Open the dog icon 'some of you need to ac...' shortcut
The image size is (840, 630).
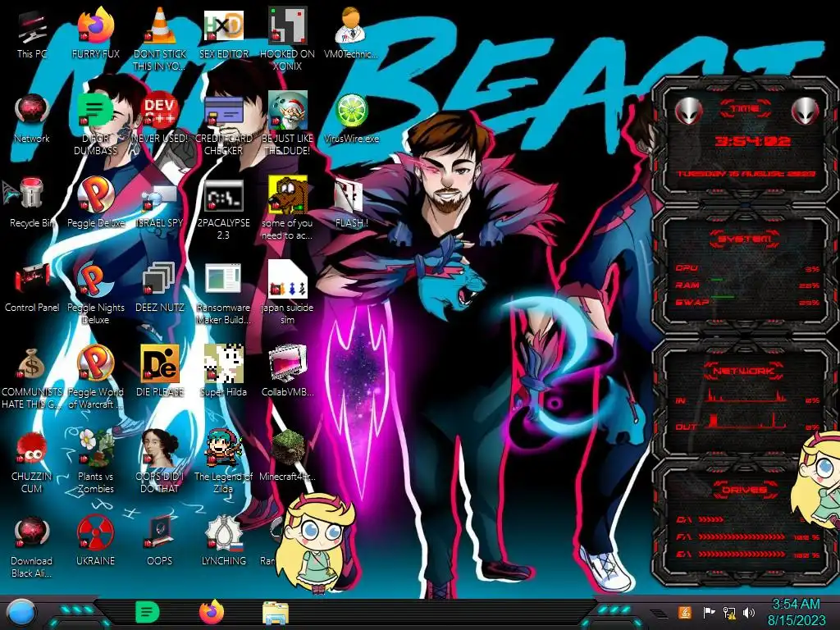click(288, 209)
